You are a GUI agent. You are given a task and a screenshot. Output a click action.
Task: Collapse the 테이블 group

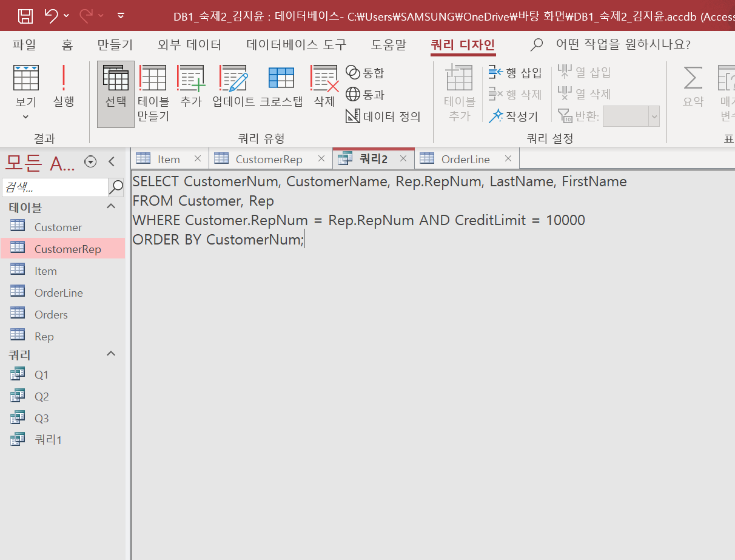click(111, 207)
